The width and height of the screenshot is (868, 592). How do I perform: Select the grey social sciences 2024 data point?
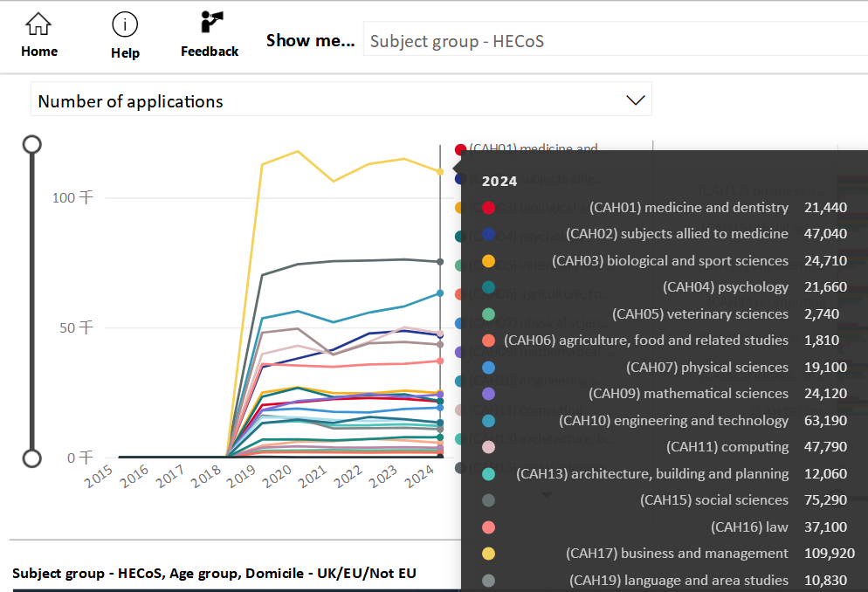(x=440, y=262)
